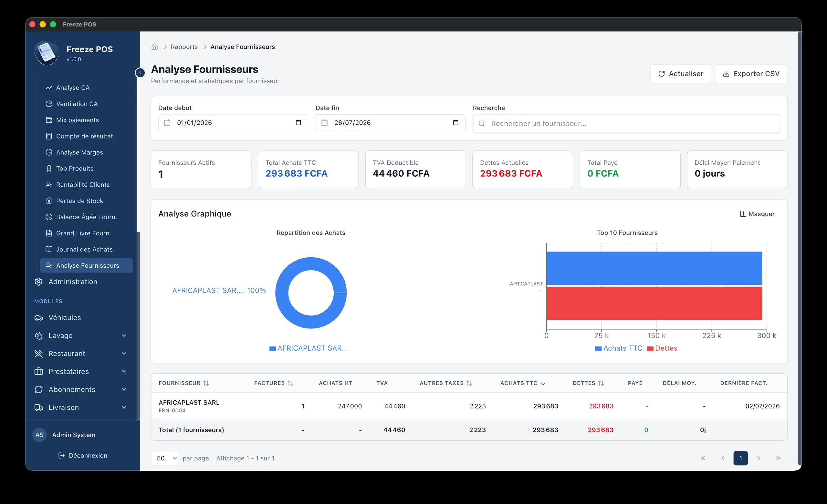
Task: Open Grand Livre Fourn. report
Action: [x=87, y=233]
